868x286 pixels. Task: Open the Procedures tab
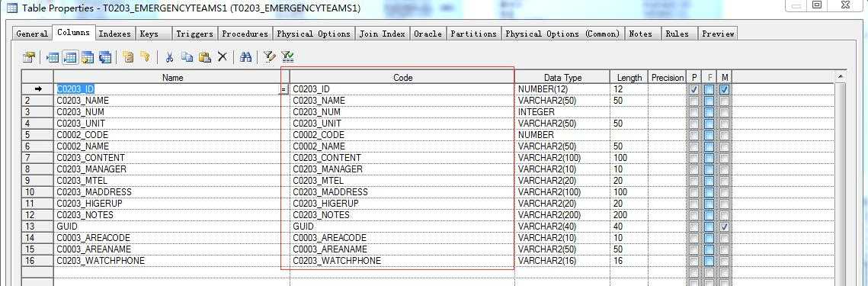(x=245, y=34)
